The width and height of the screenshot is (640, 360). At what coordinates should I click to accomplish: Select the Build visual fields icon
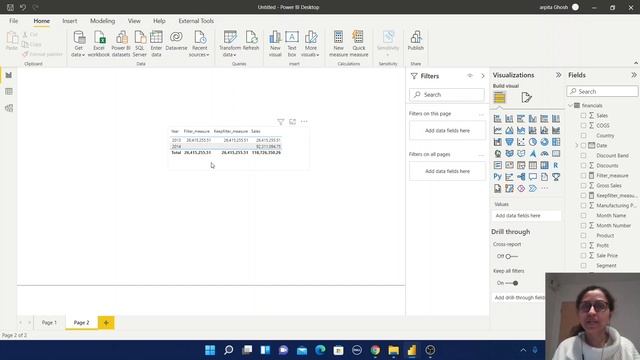click(499, 98)
